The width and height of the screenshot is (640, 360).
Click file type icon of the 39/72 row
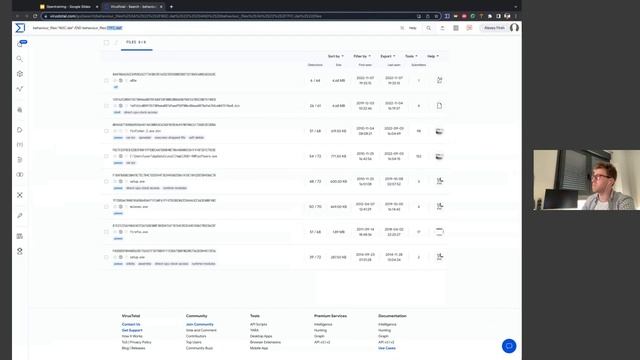pos(439,257)
